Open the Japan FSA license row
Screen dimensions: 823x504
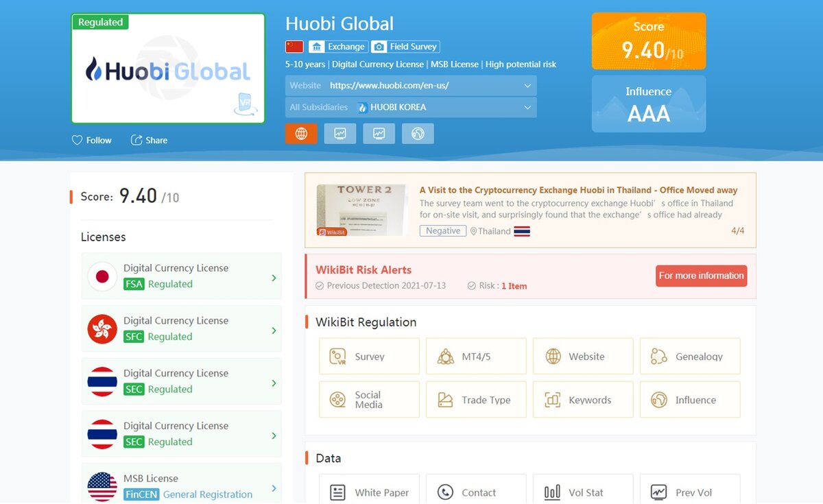tap(181, 276)
